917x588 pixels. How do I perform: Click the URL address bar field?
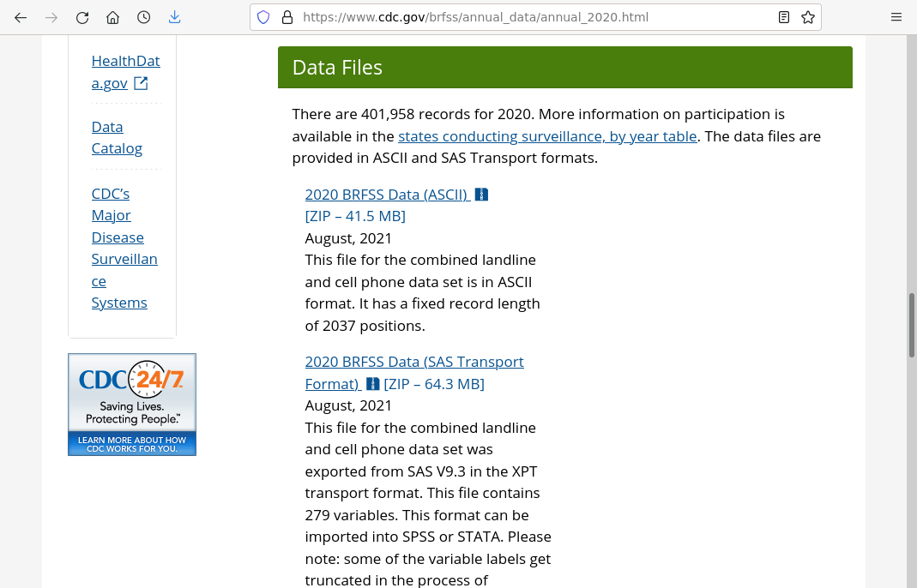532,17
